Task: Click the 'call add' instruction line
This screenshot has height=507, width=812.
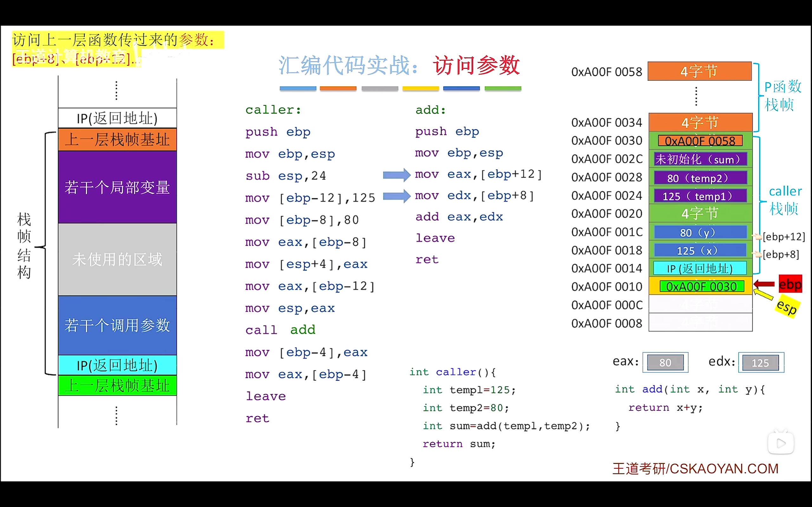Action: click(x=280, y=330)
